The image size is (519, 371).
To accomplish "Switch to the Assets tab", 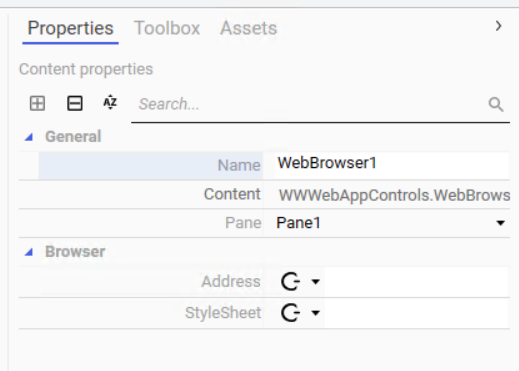I will click(248, 28).
